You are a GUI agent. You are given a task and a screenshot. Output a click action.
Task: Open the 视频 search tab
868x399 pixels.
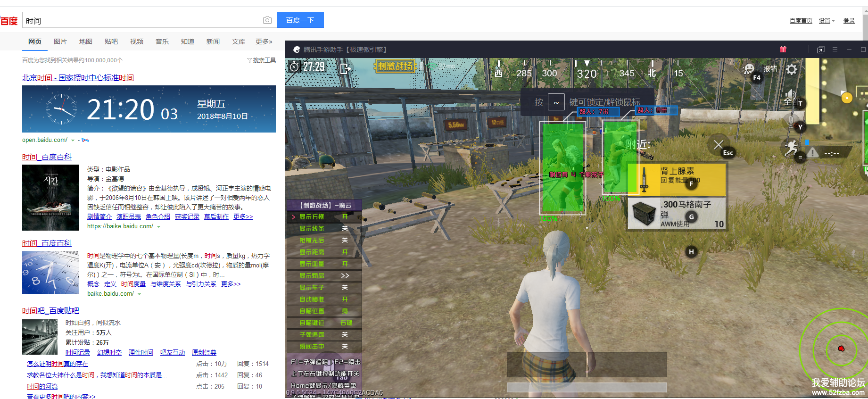[x=137, y=42]
